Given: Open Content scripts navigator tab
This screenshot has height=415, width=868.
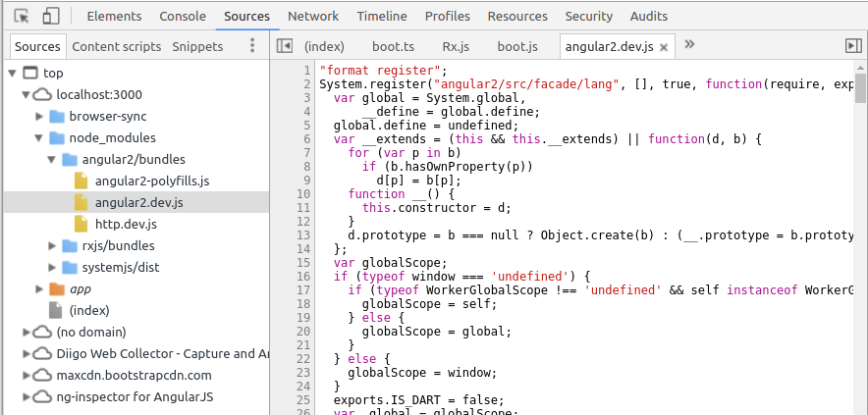Looking at the screenshot, I should (x=116, y=46).
